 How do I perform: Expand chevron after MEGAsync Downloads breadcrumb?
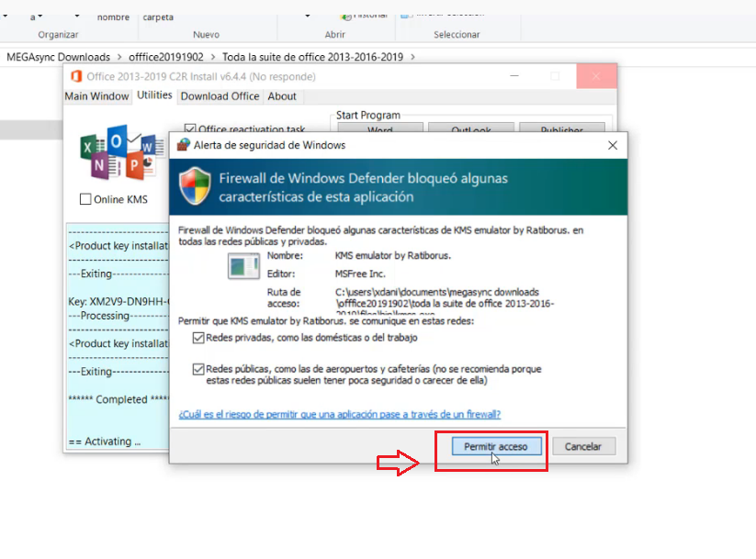point(119,57)
